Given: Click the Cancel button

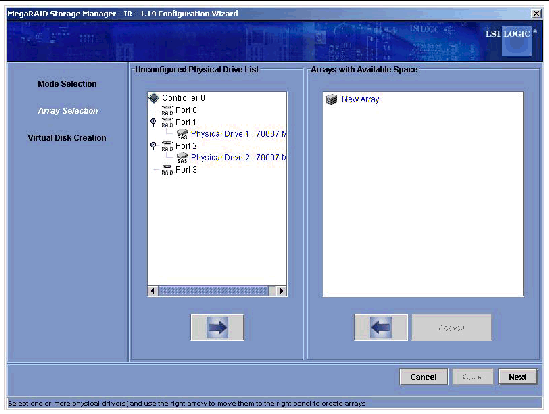Looking at the screenshot, I should point(423,377).
